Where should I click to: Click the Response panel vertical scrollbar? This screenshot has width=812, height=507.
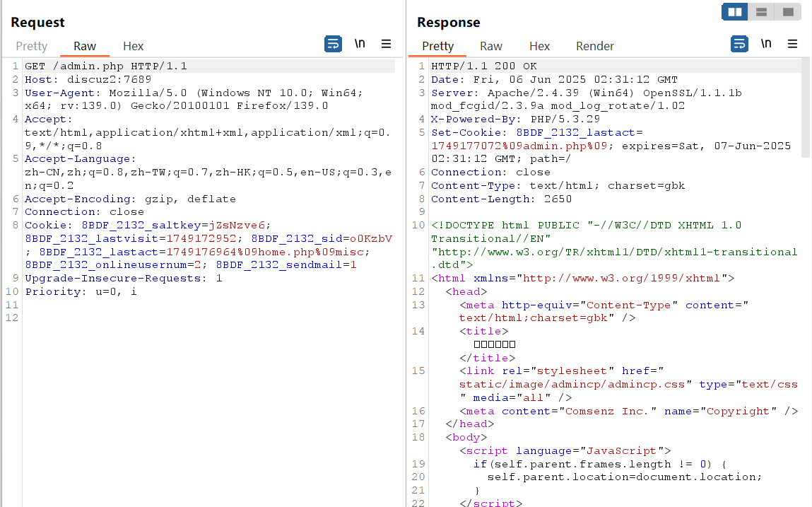[x=805, y=107]
